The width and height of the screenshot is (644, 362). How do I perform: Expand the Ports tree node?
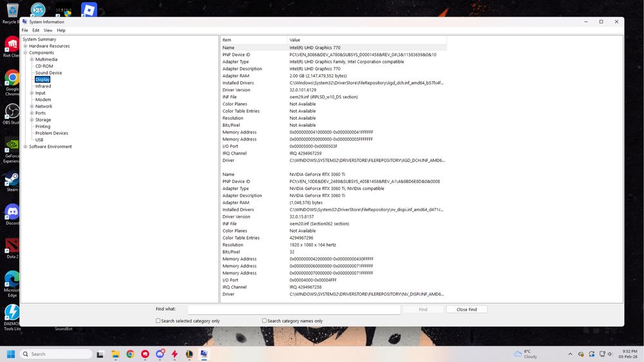tap(32, 113)
